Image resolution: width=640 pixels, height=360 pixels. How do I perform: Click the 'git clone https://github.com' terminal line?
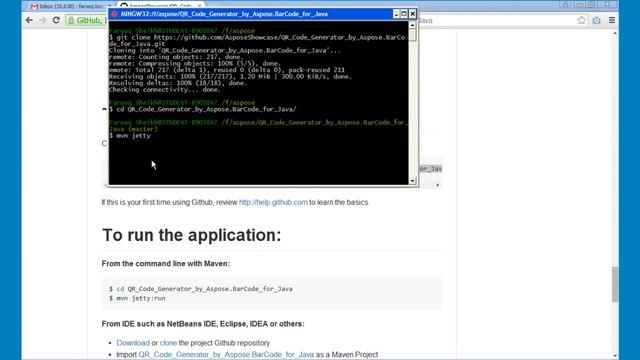pyautogui.click(x=257, y=40)
